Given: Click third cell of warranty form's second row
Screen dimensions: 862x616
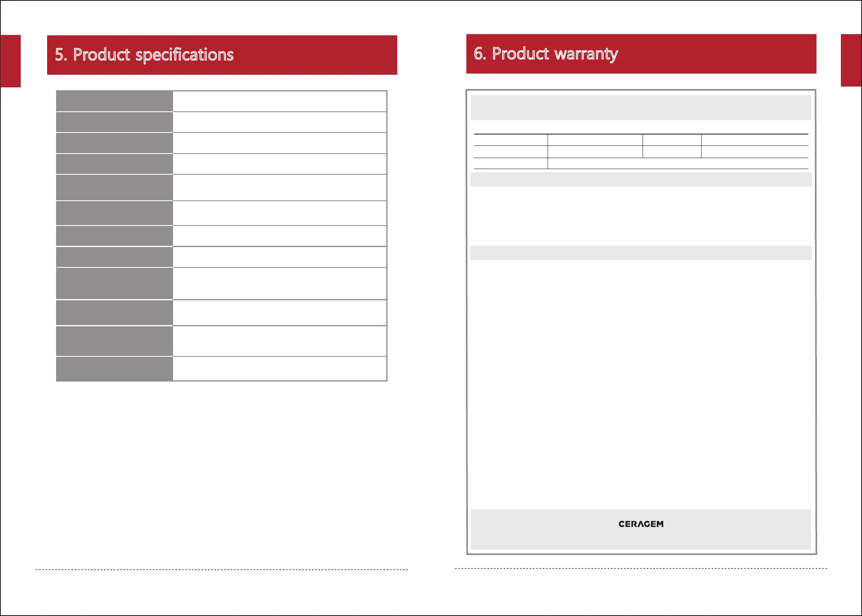Looking at the screenshot, I should [672, 152].
